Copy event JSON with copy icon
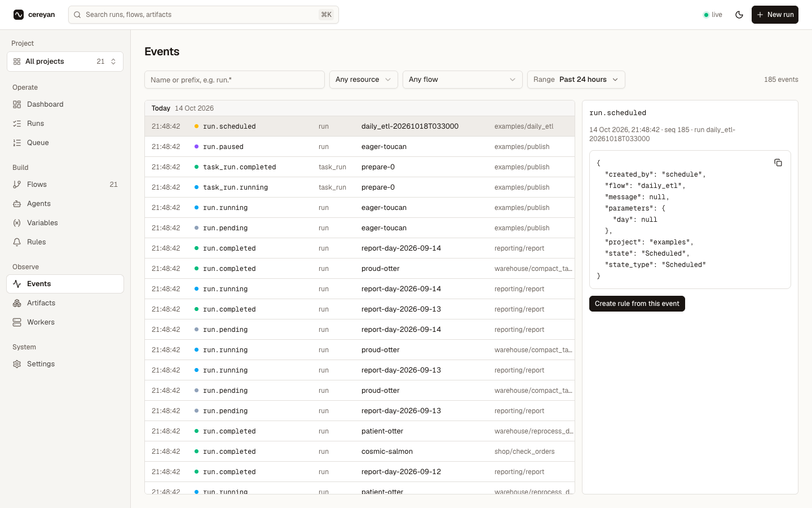 pyautogui.click(x=778, y=163)
